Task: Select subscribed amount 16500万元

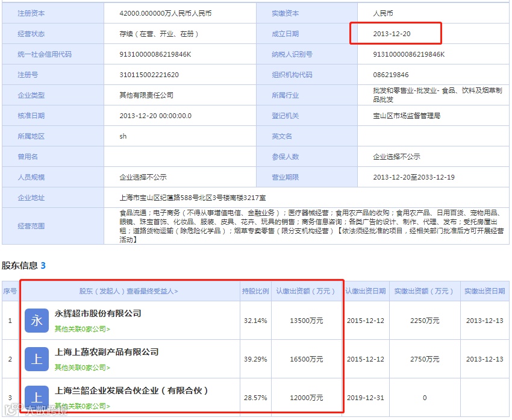Action: (306, 359)
